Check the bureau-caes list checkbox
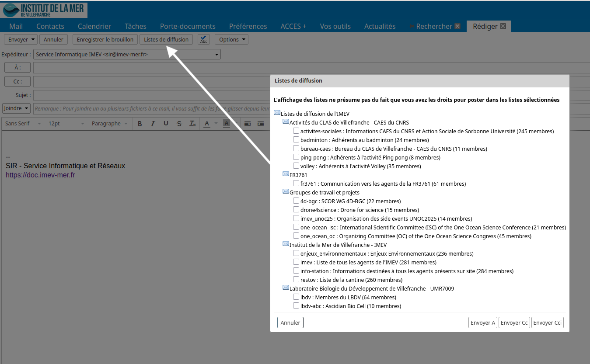This screenshot has width=590, height=364. point(296,148)
